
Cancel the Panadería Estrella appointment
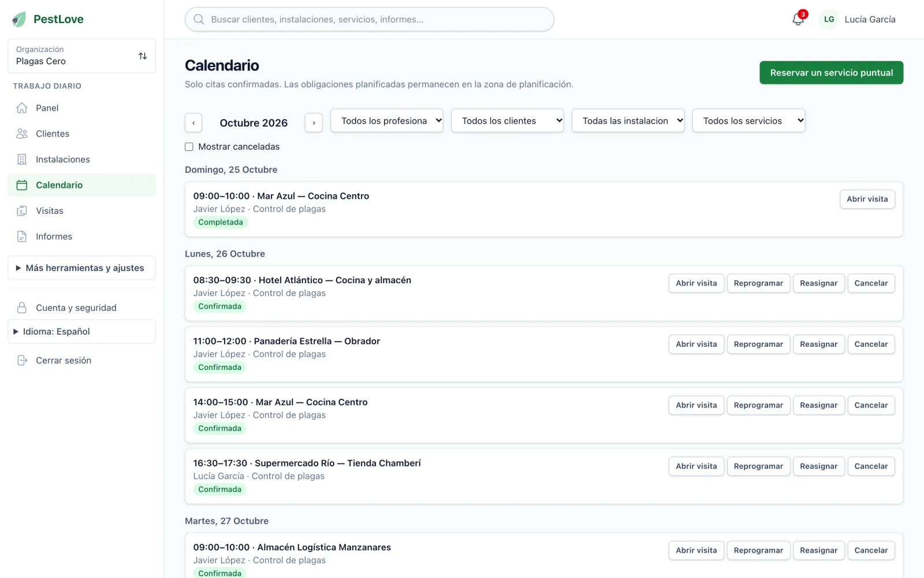[871, 344]
